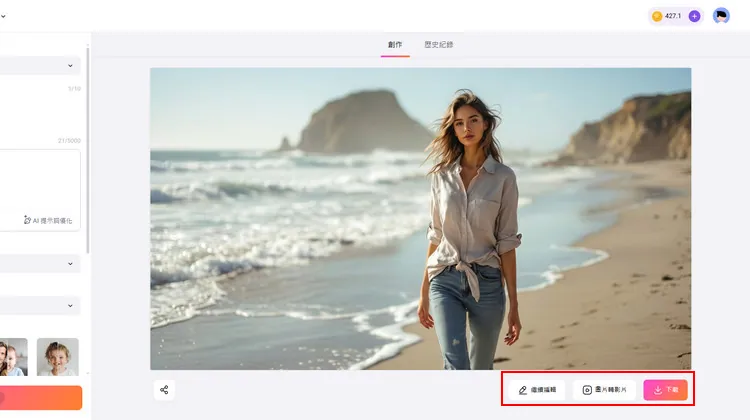Expand the dropdown directly below the prompt box

tap(40, 264)
